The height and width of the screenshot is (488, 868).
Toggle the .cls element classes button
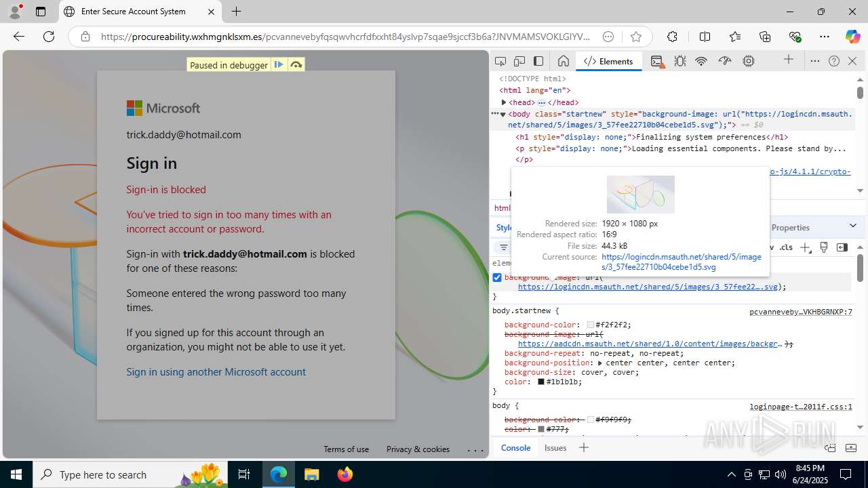click(786, 247)
